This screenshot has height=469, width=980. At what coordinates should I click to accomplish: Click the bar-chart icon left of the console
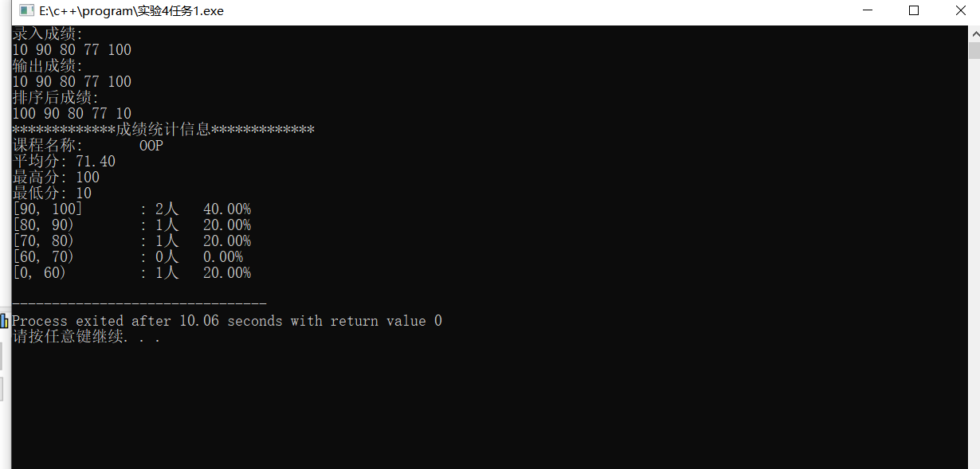[4, 321]
